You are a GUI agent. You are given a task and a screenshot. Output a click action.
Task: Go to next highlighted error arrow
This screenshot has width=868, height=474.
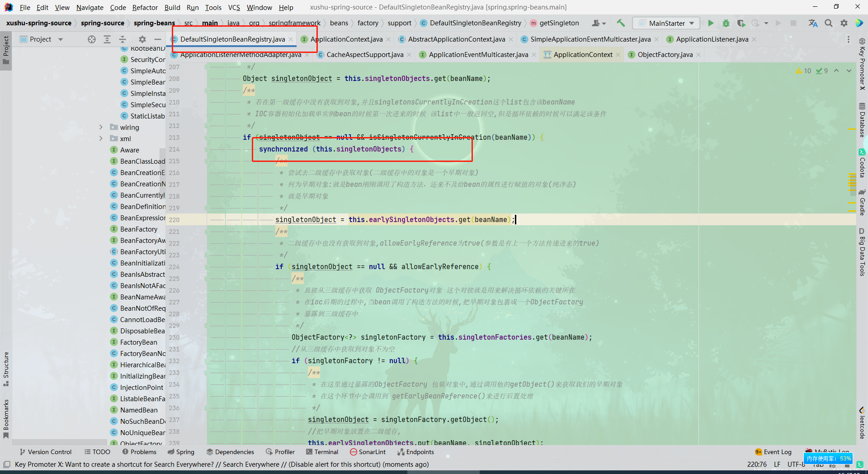[849, 71]
